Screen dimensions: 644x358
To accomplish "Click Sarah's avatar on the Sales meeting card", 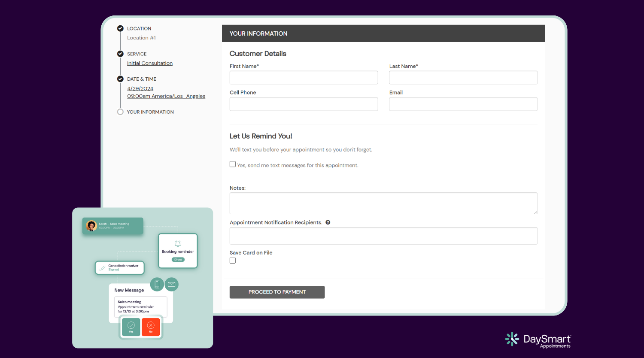I will (x=91, y=226).
